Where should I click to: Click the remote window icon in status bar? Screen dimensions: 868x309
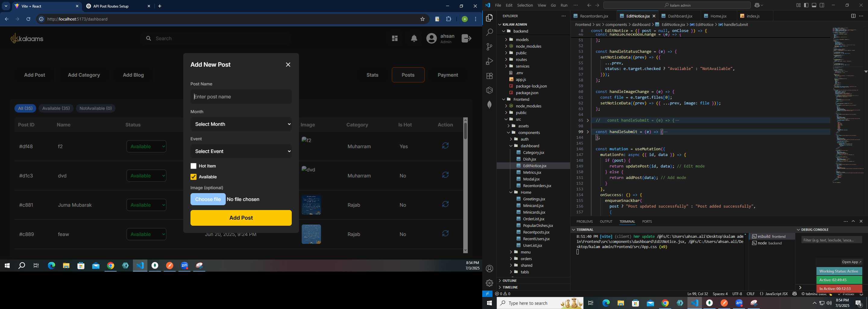tap(487, 294)
